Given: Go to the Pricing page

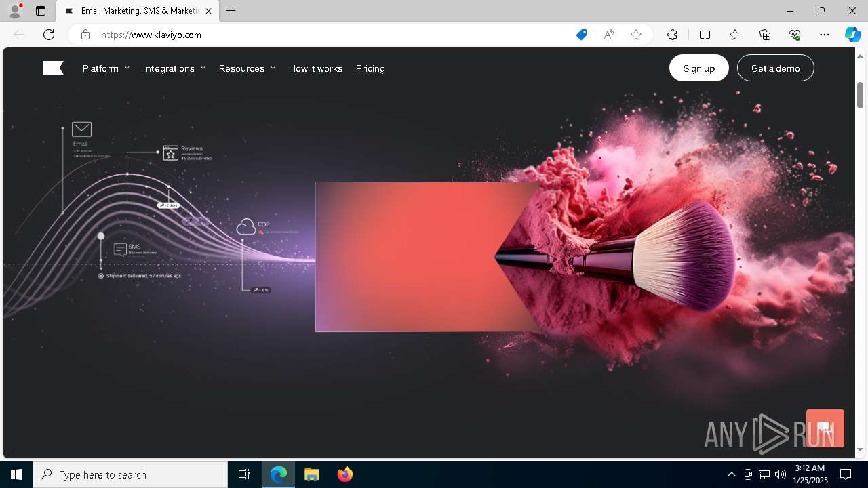Looking at the screenshot, I should [x=370, y=68].
